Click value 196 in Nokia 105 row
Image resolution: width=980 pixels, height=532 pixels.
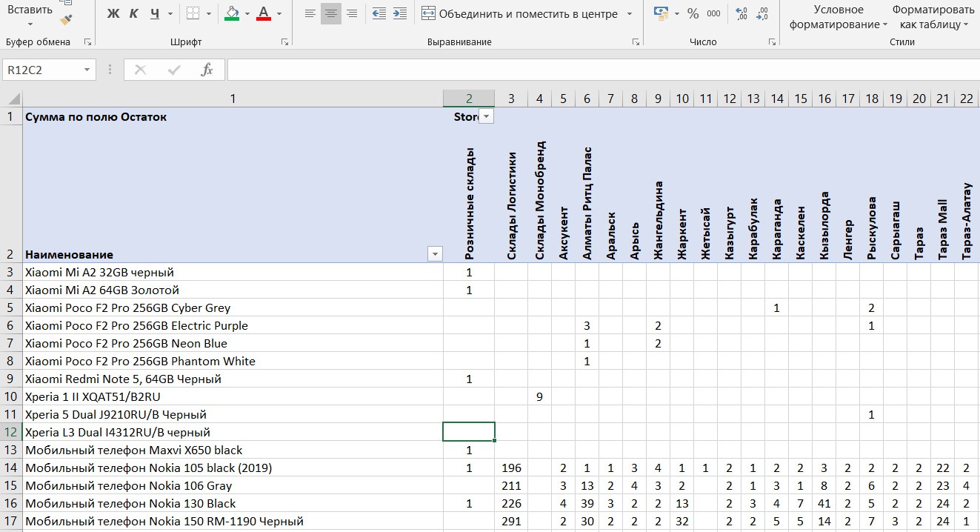tap(511, 468)
